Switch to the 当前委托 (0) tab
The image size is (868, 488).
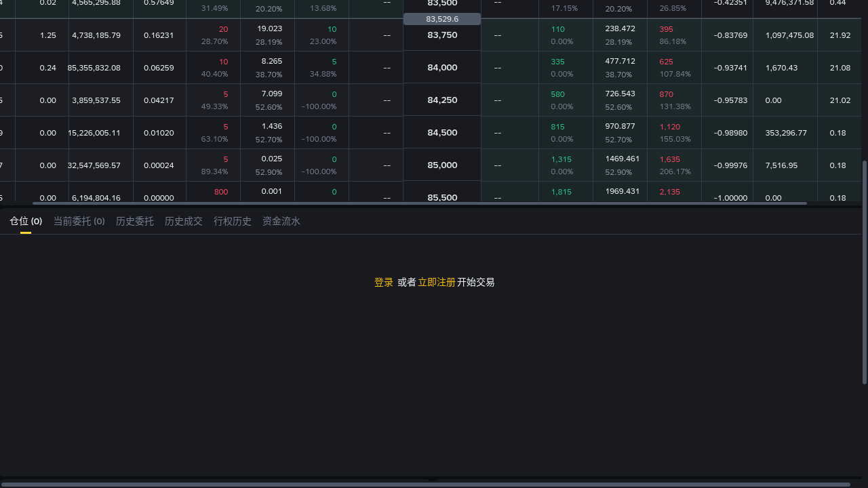[x=79, y=221]
